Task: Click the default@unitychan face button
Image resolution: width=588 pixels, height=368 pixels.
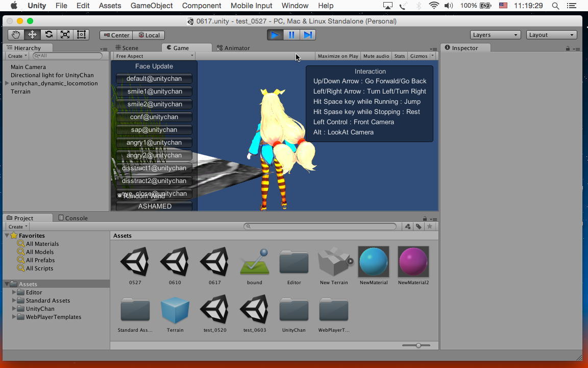Action: click(154, 79)
